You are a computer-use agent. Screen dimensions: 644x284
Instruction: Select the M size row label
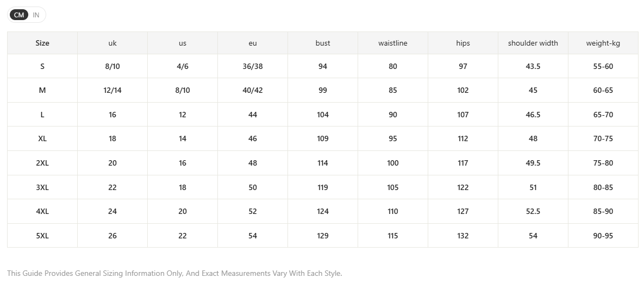42,90
